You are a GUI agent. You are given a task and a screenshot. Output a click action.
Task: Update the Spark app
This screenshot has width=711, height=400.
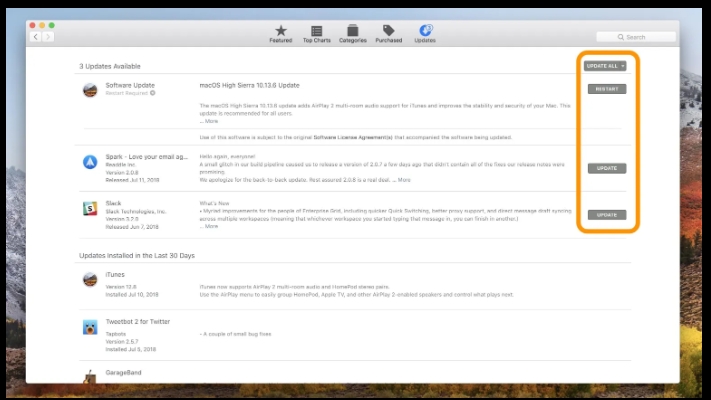[607, 168]
